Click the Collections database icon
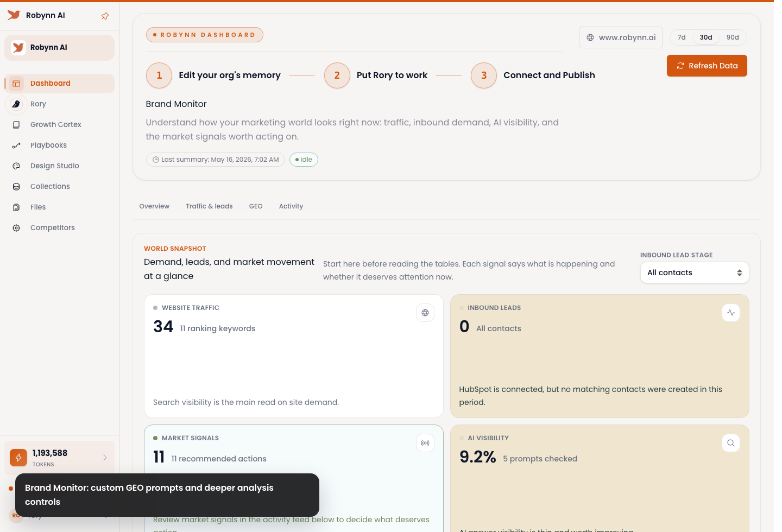The width and height of the screenshot is (782, 532). point(16,187)
